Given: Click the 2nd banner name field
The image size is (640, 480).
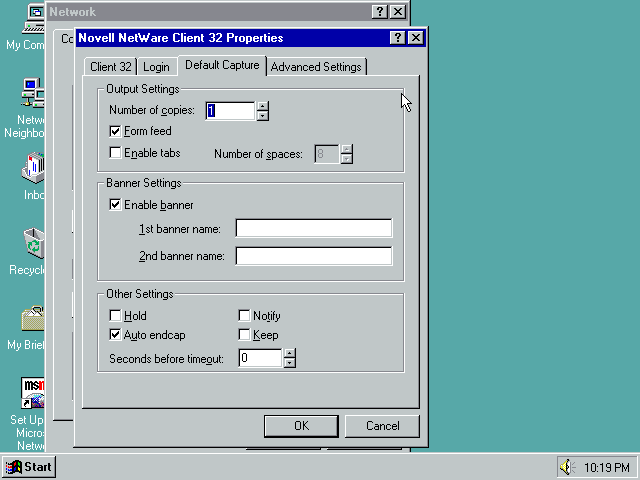Looking at the screenshot, I should 314,256.
